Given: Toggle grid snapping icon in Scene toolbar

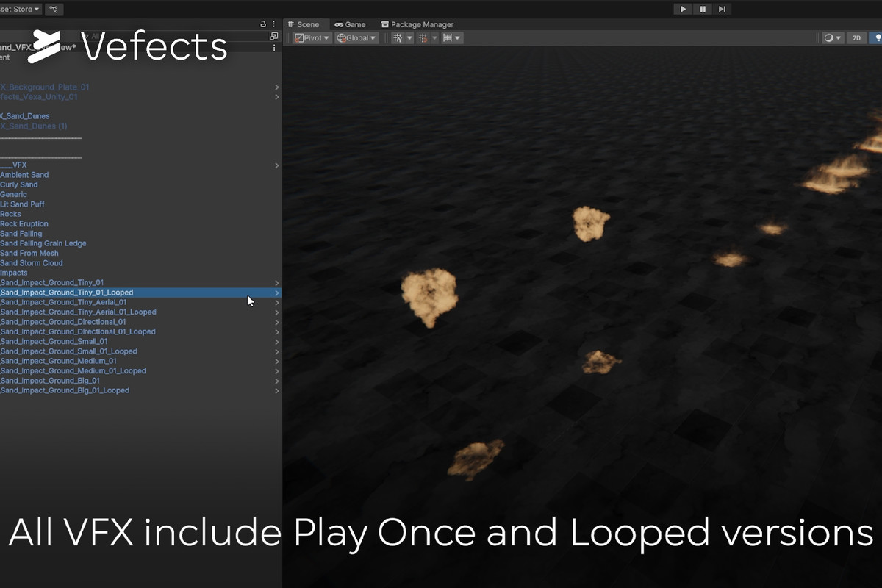Looking at the screenshot, I should 423,37.
